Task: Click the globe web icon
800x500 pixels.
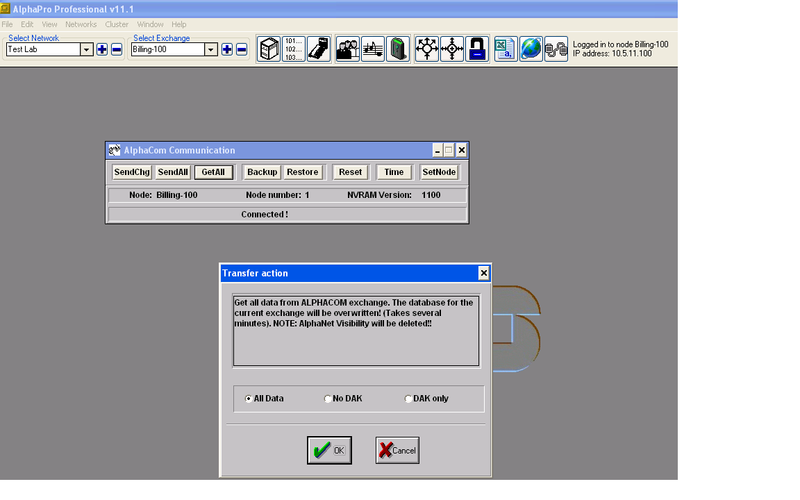Action: pyautogui.click(x=531, y=49)
